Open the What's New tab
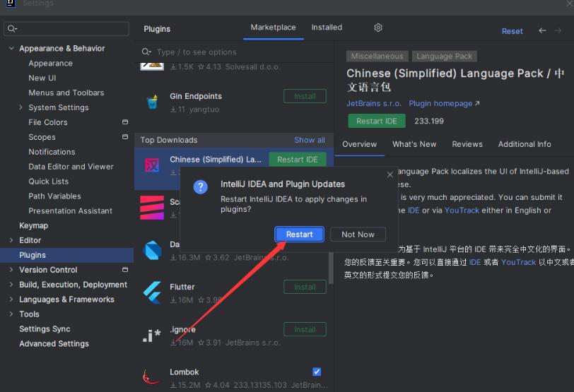 tap(414, 144)
